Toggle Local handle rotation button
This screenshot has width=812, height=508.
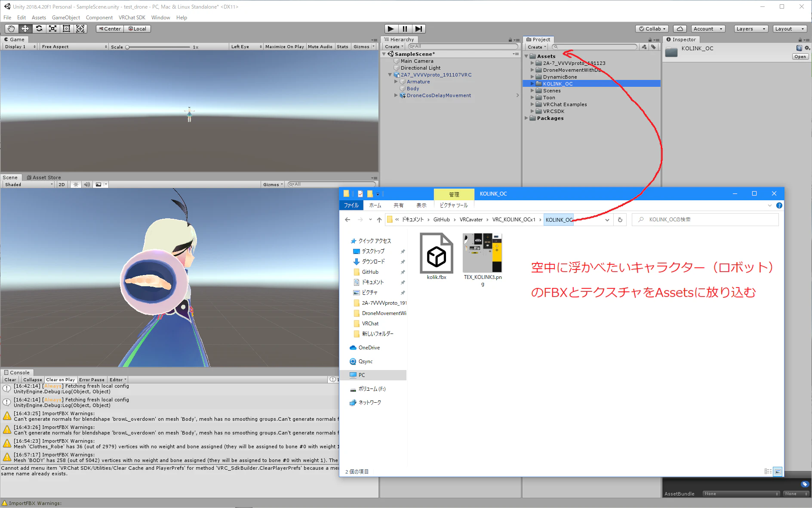138,29
